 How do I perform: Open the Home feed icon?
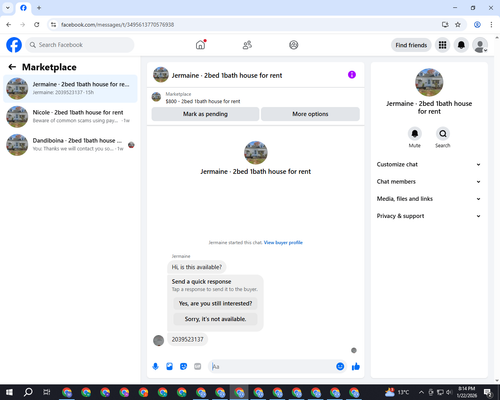(x=200, y=45)
